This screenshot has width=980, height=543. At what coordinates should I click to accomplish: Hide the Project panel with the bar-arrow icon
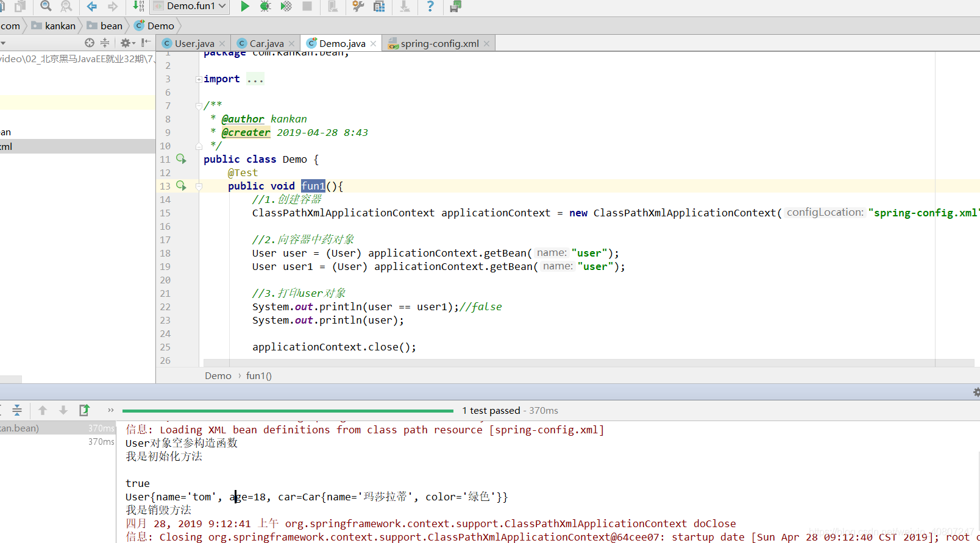pos(146,43)
